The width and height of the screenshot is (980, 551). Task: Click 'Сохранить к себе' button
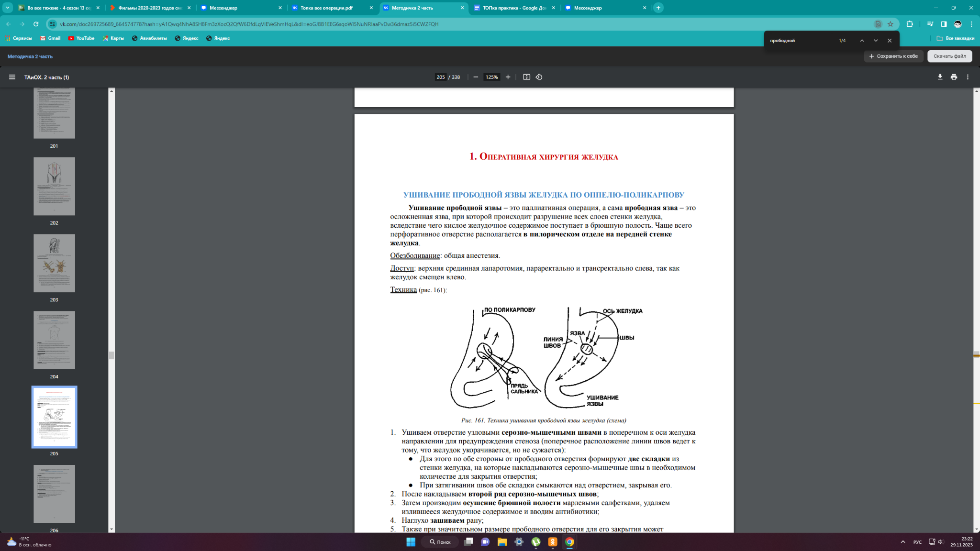click(x=893, y=56)
